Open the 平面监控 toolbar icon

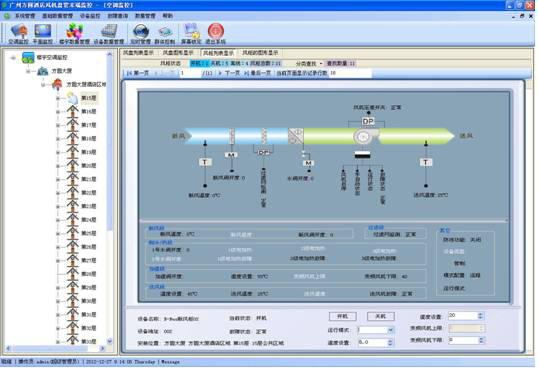click(x=43, y=31)
